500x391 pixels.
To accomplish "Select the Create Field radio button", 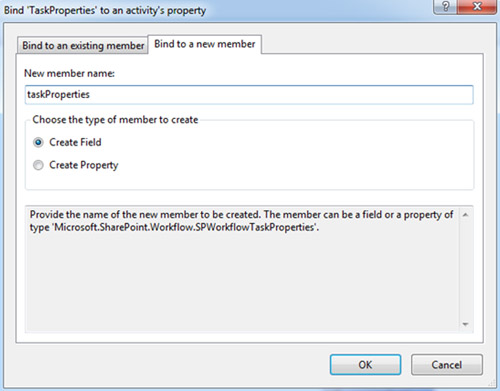I will (x=38, y=143).
